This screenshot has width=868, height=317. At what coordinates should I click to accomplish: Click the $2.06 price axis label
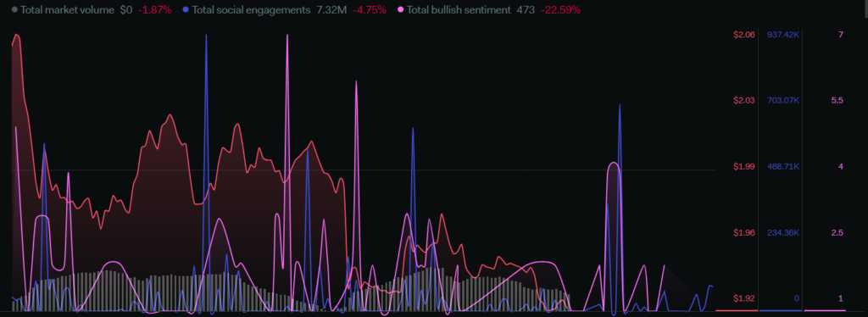(744, 35)
